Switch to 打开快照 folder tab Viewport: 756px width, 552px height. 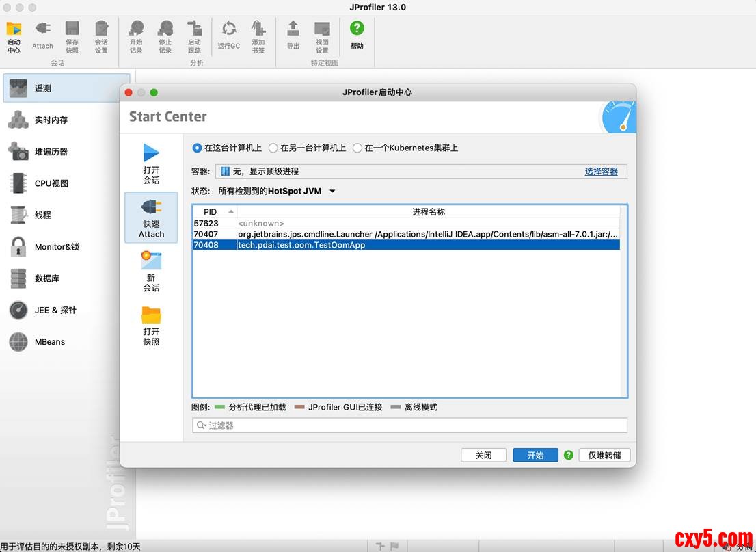pos(151,326)
